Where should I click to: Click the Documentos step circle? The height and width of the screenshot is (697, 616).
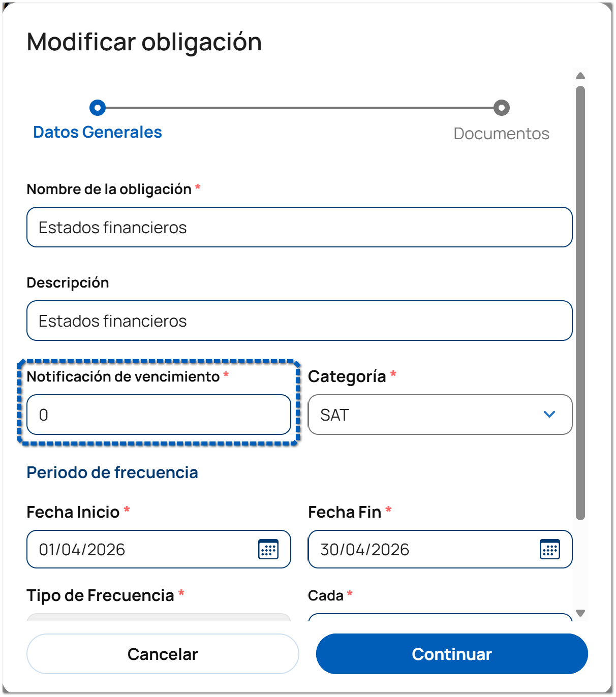(501, 108)
